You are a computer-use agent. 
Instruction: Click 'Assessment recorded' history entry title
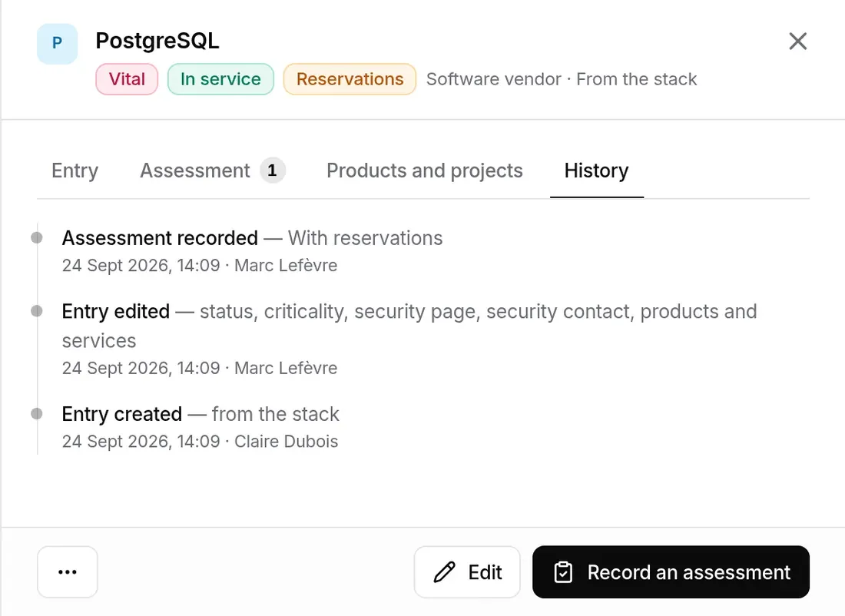coord(160,238)
